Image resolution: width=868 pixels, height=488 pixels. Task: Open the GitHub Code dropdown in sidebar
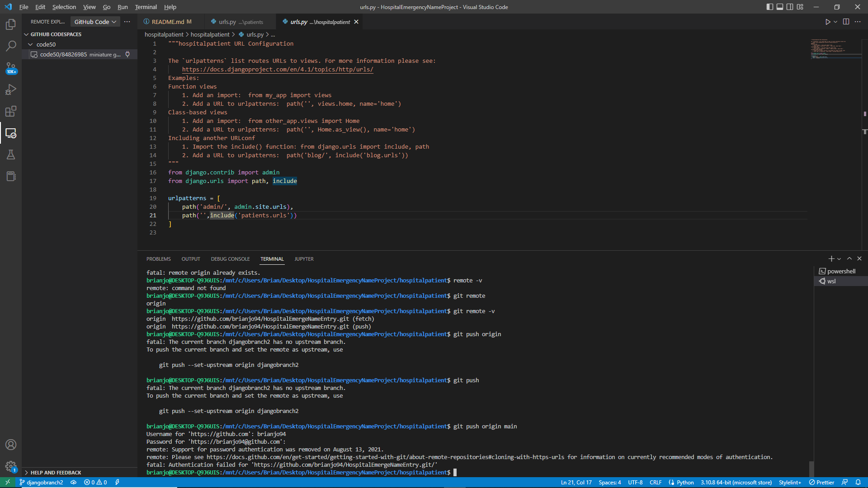(x=94, y=21)
